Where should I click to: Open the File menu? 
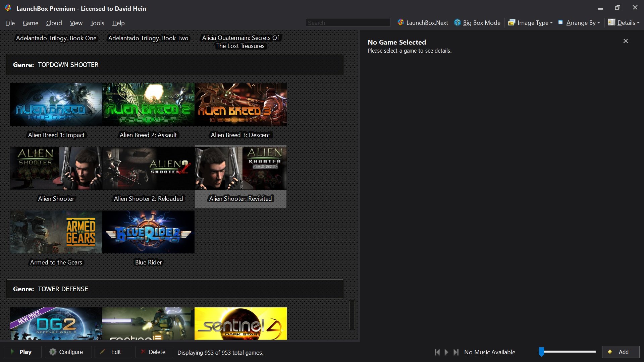tap(10, 23)
